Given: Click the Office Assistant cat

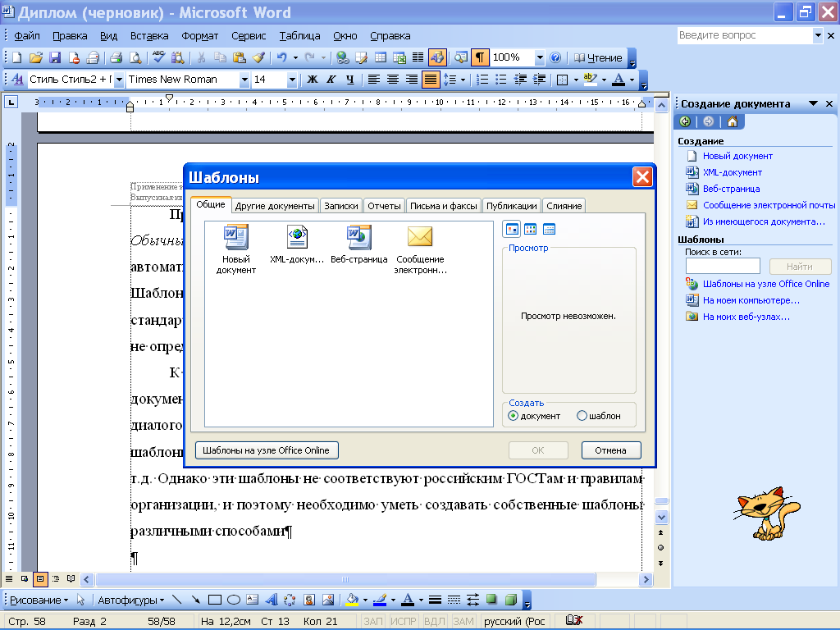Looking at the screenshot, I should pyautogui.click(x=766, y=513).
